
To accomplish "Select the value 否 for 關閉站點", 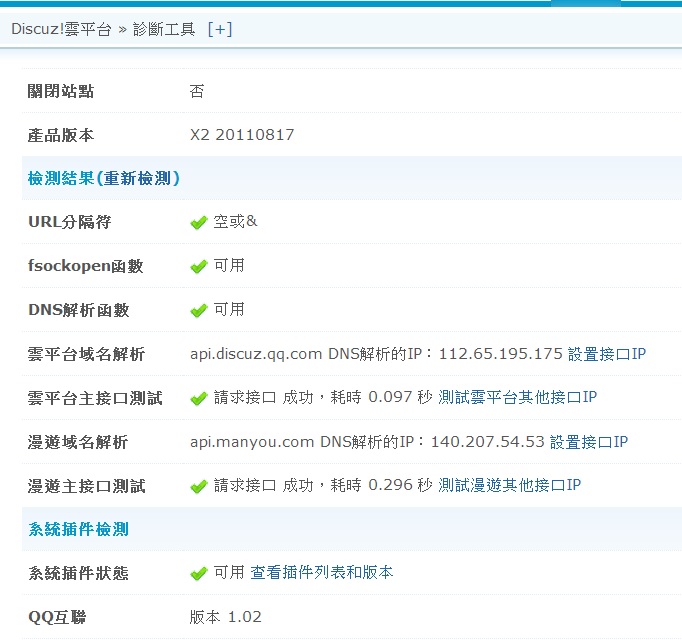I will (197, 91).
